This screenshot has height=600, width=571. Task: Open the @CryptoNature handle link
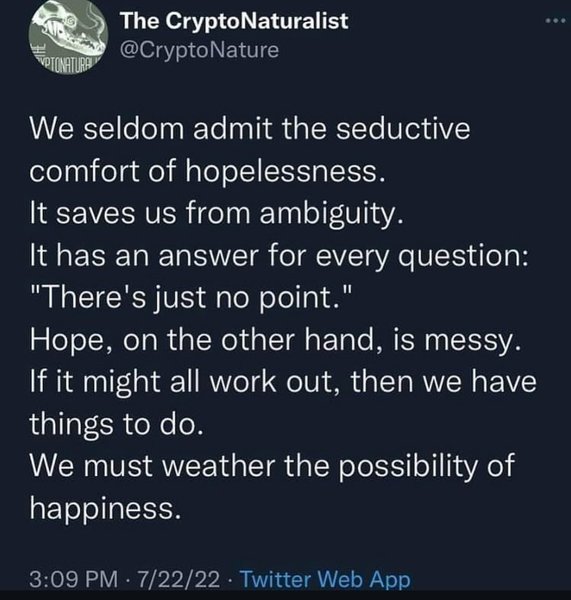coord(199,50)
